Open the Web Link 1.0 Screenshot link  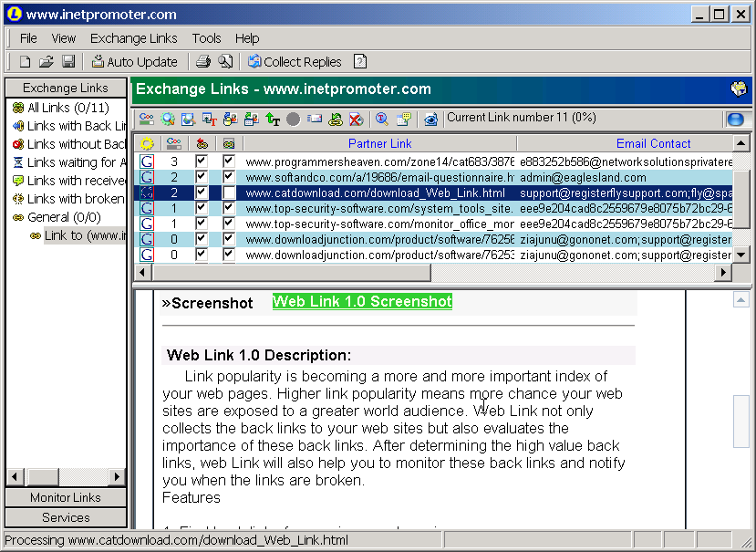pyautogui.click(x=362, y=302)
